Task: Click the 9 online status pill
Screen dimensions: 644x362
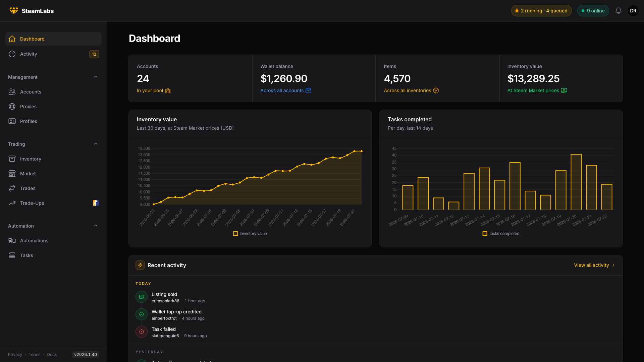Action: [593, 11]
